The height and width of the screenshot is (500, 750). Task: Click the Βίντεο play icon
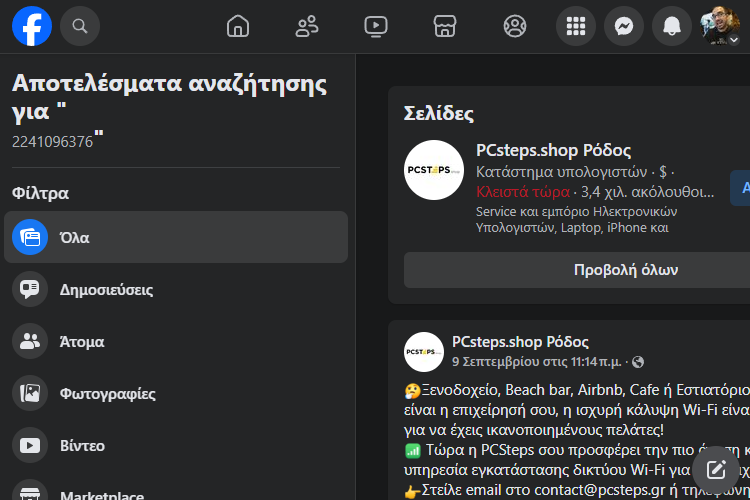(30, 445)
